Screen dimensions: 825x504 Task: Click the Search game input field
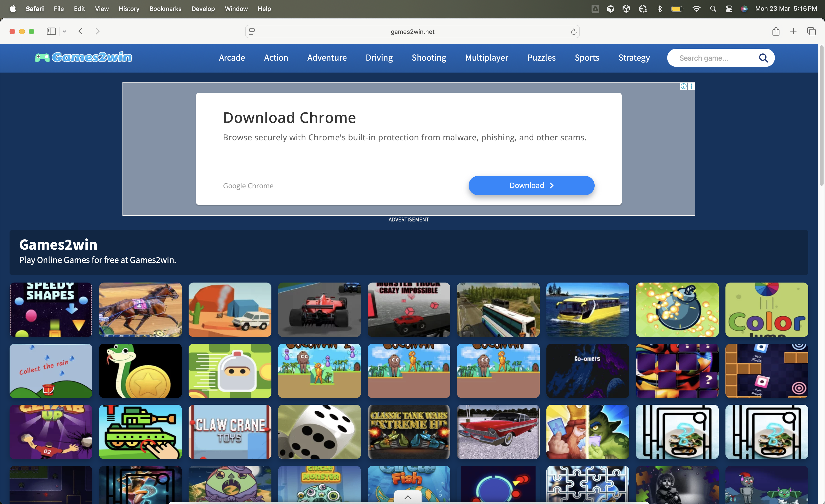point(713,58)
